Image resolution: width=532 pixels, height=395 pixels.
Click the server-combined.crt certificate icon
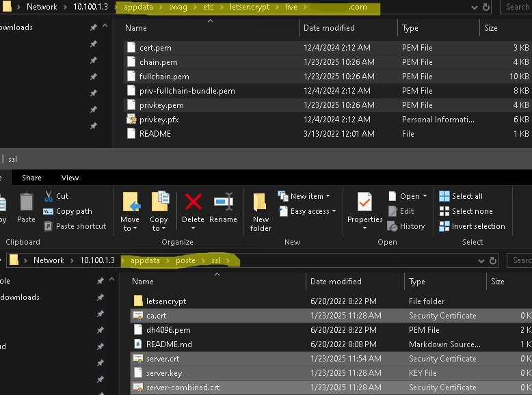click(137, 387)
